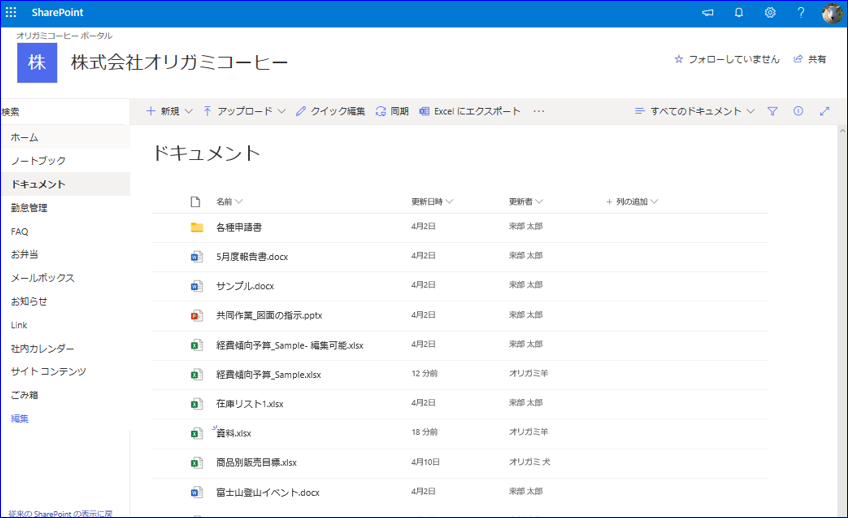Screen dimensions: 848x518
Task: Click the Excel icon of 経費傾向予算_Sample.xlsx
Action: (x=197, y=375)
